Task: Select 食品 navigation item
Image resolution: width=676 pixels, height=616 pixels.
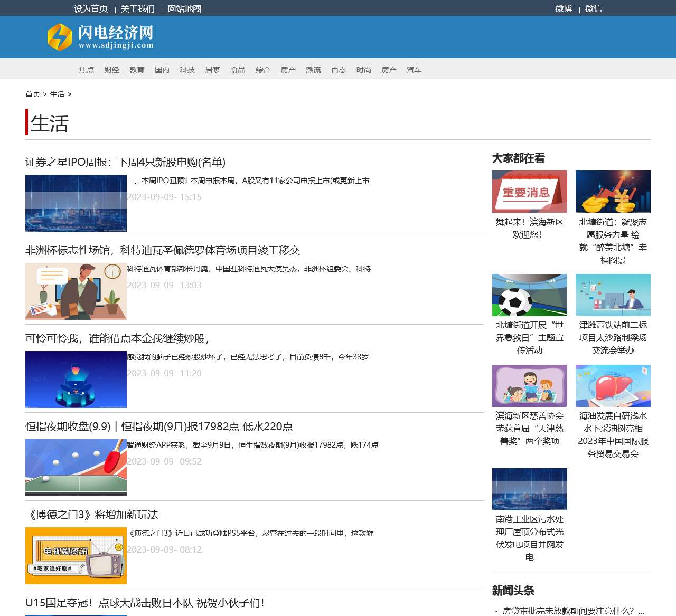Action: [238, 70]
